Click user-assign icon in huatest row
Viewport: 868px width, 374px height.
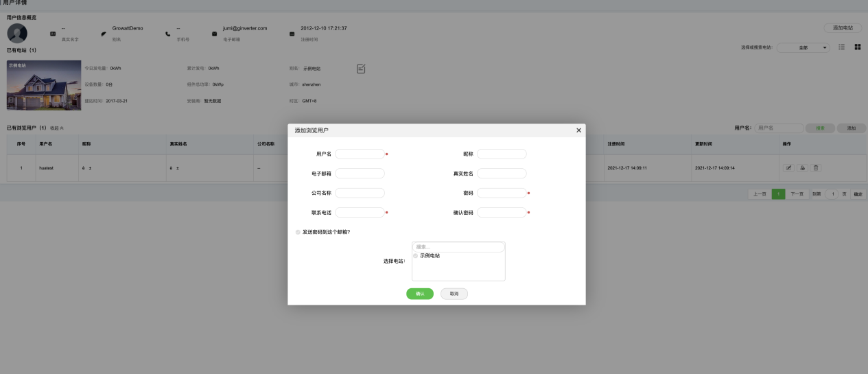[x=803, y=167]
